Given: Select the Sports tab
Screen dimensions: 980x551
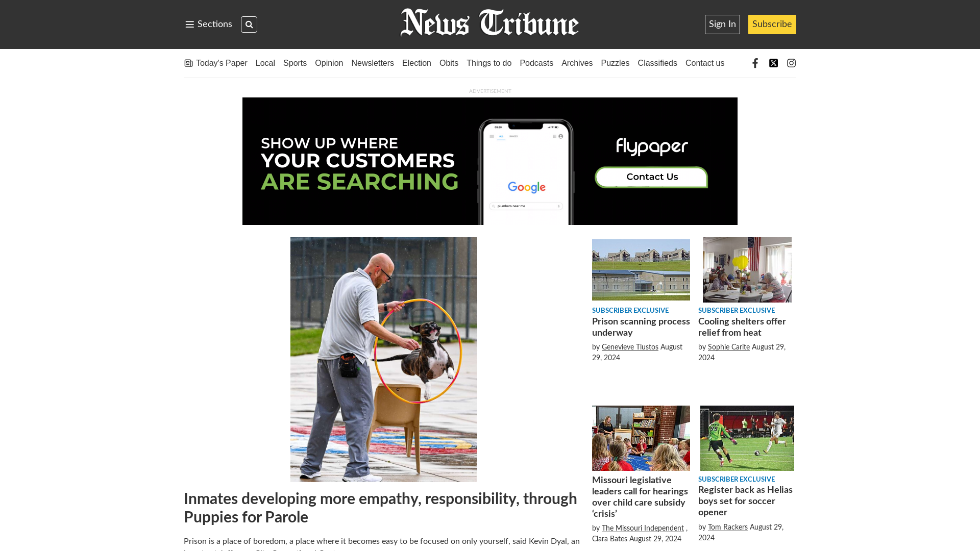Looking at the screenshot, I should [x=295, y=63].
